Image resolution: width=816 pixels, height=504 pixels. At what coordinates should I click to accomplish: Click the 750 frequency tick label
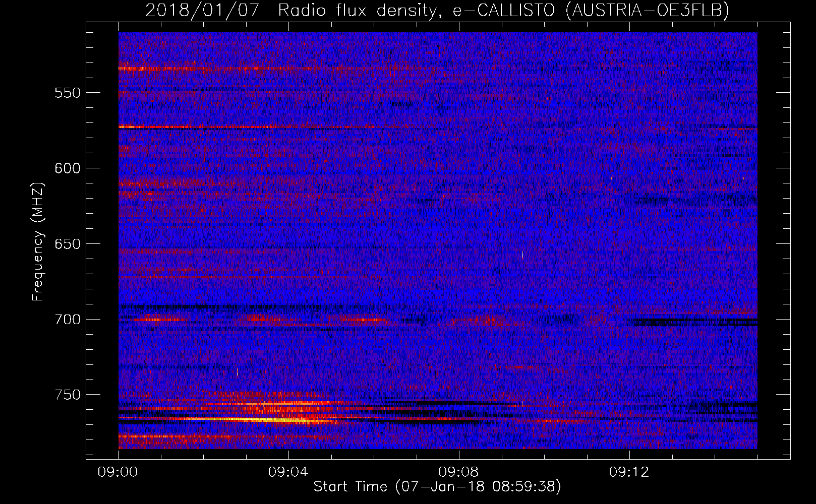tap(68, 395)
